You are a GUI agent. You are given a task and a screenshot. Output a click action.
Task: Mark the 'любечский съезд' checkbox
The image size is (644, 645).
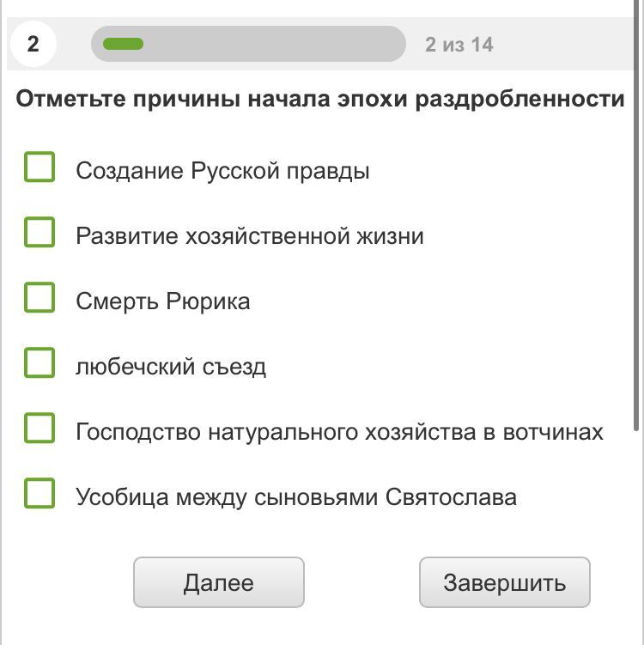(x=39, y=363)
